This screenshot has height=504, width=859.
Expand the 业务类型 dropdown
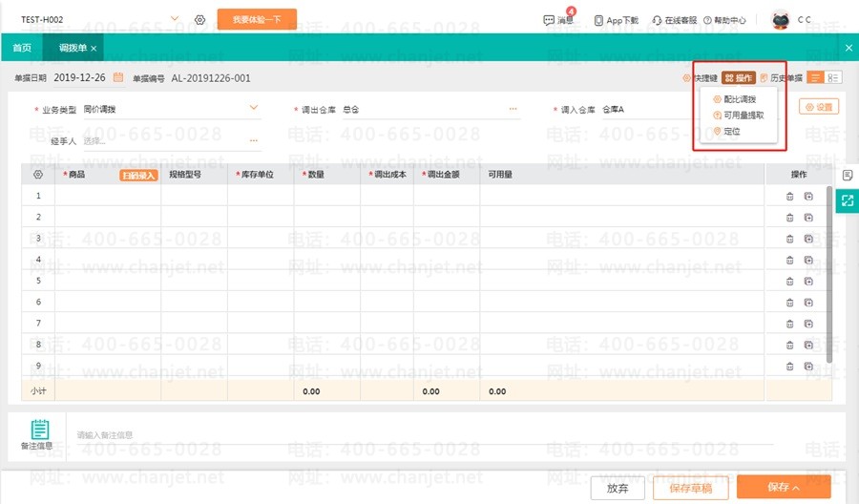click(254, 108)
